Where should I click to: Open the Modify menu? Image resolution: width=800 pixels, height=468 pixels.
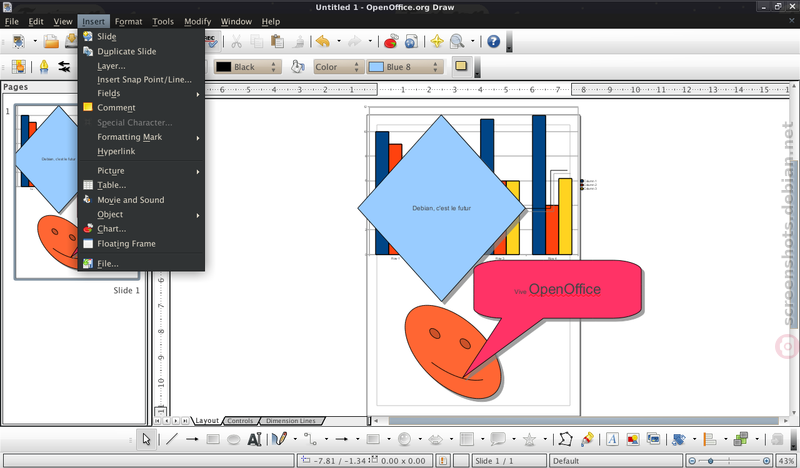(197, 21)
